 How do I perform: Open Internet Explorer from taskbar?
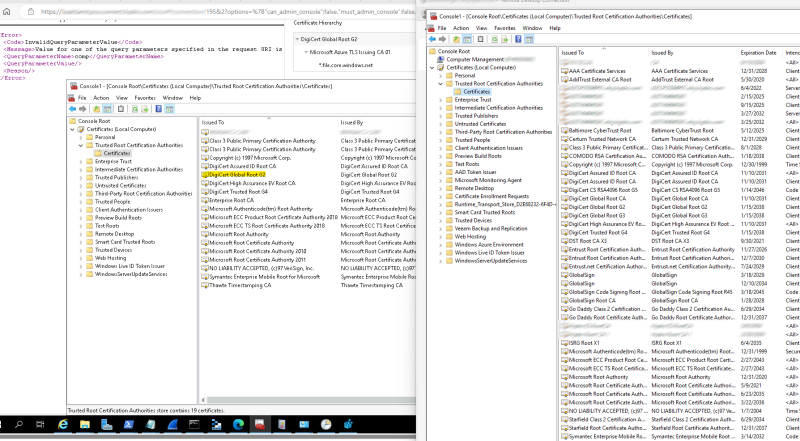pos(63,425)
